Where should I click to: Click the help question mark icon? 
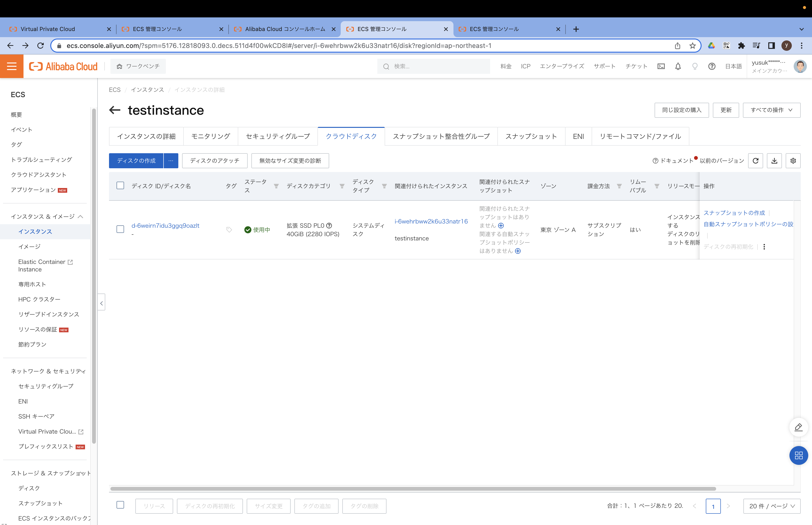coord(711,66)
